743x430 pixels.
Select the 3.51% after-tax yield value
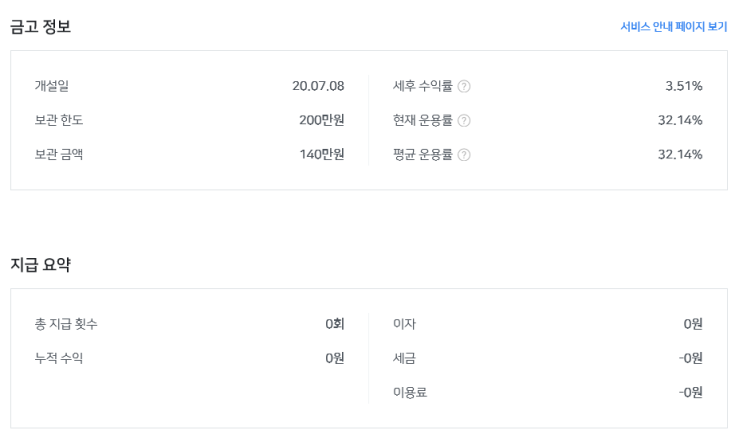683,86
